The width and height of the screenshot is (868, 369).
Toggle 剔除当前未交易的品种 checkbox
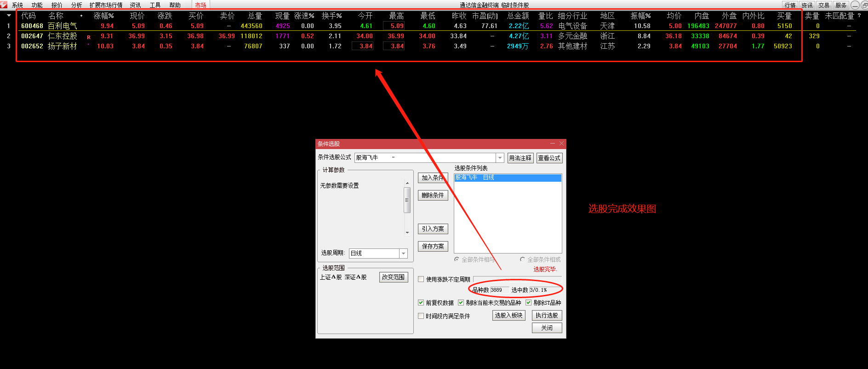[x=461, y=303]
